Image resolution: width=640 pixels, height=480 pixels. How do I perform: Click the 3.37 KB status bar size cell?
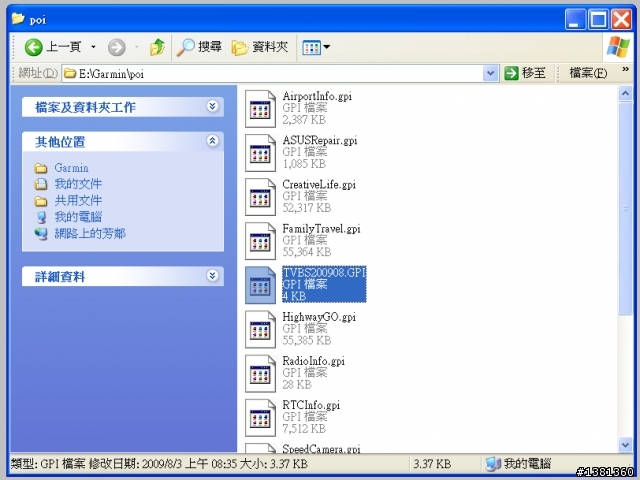[x=432, y=464]
